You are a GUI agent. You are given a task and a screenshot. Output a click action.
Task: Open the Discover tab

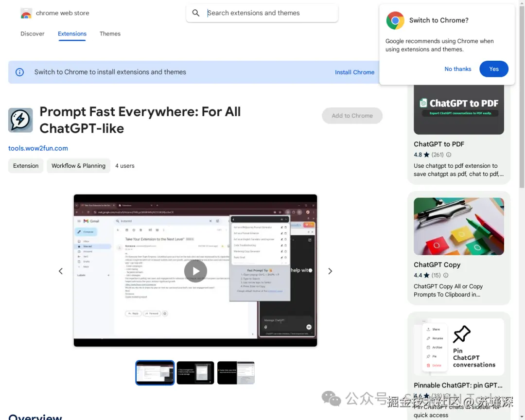33,34
